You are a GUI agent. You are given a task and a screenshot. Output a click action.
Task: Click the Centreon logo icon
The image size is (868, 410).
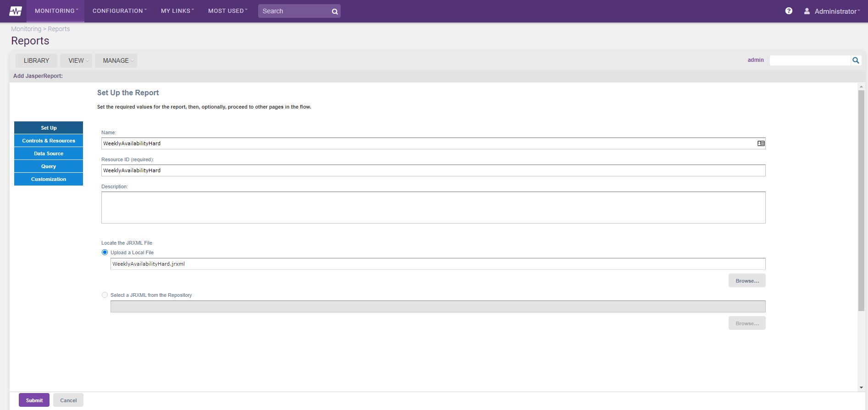coord(16,11)
